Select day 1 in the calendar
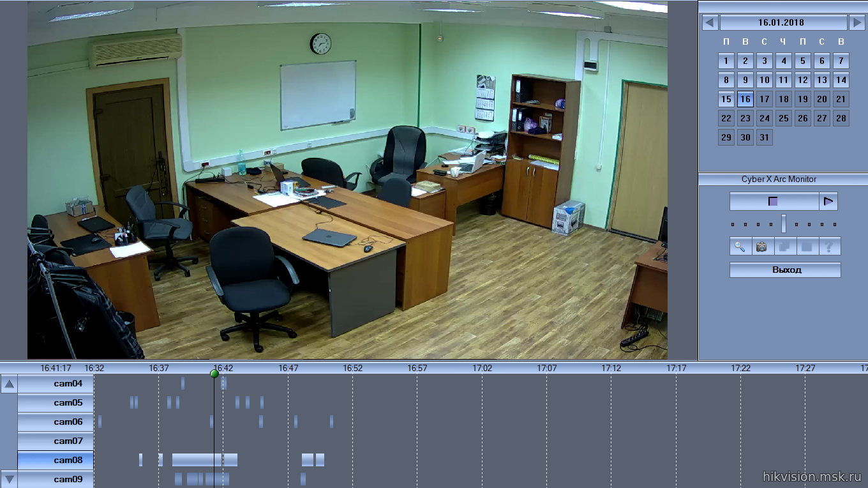The image size is (868, 488). click(x=726, y=61)
